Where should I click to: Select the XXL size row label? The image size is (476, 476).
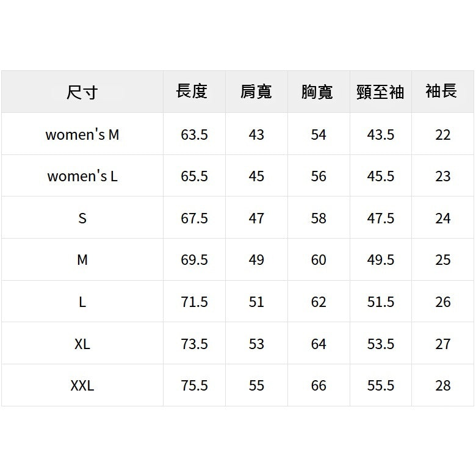(82, 386)
